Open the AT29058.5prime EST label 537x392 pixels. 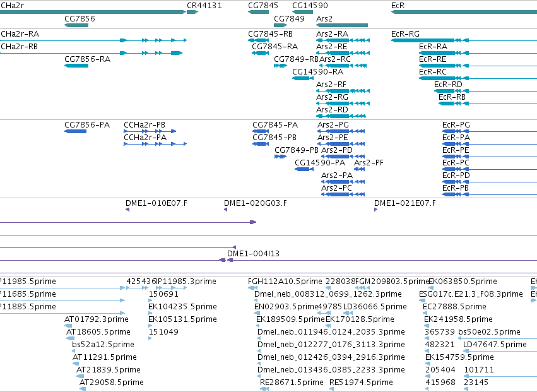(111, 383)
